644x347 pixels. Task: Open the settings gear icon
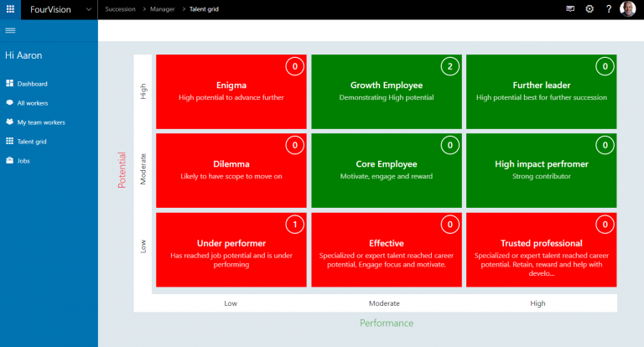pyautogui.click(x=589, y=8)
